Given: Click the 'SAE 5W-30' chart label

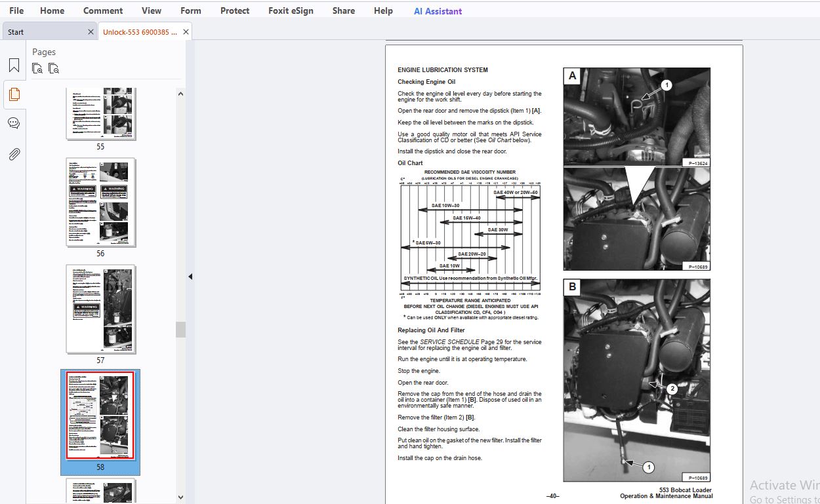Looking at the screenshot, I should 426,242.
